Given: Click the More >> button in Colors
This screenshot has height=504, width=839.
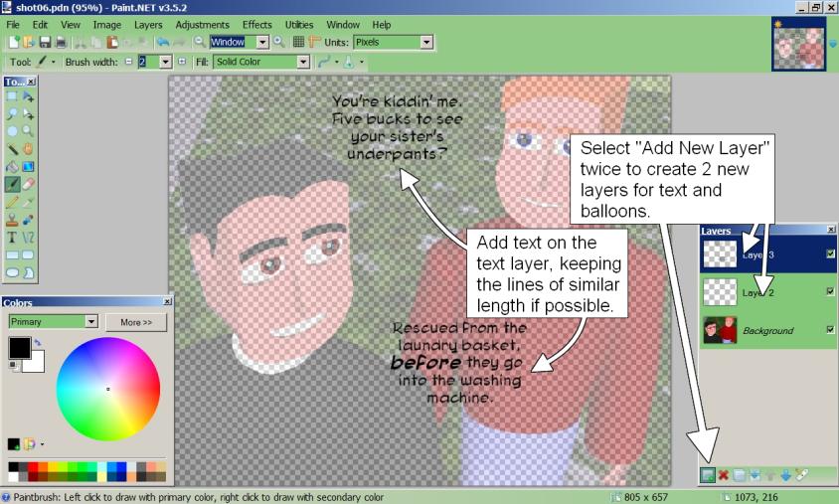Looking at the screenshot, I should [x=136, y=322].
